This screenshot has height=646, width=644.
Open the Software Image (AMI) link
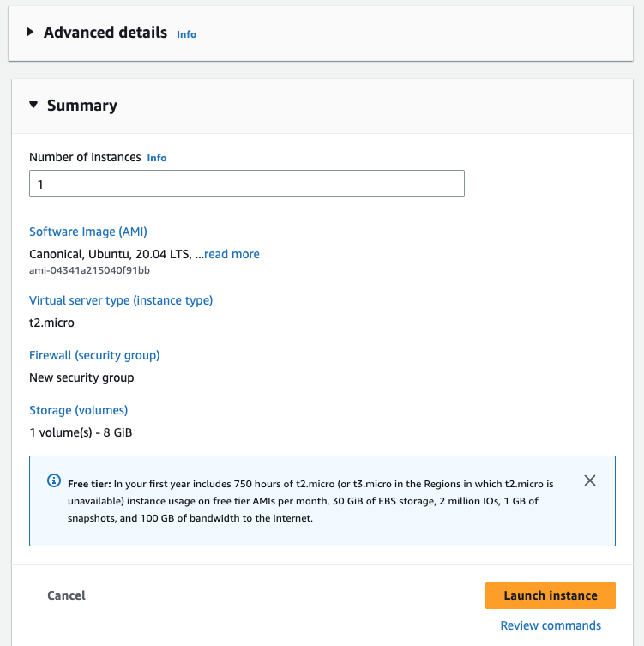[88, 232]
